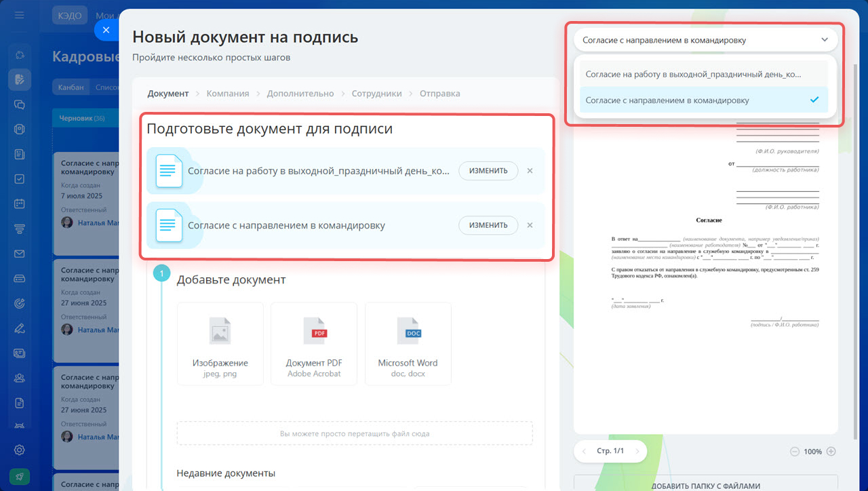The height and width of the screenshot is (491, 868).
Task: Open the active document-signing sidebar icon
Action: coord(20,79)
